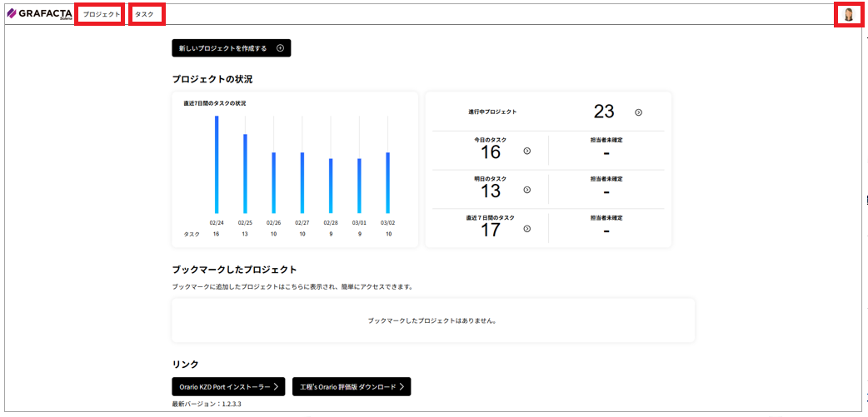Select the 02/28 bar in the chart
This screenshot has height=417, width=868.
click(330, 186)
